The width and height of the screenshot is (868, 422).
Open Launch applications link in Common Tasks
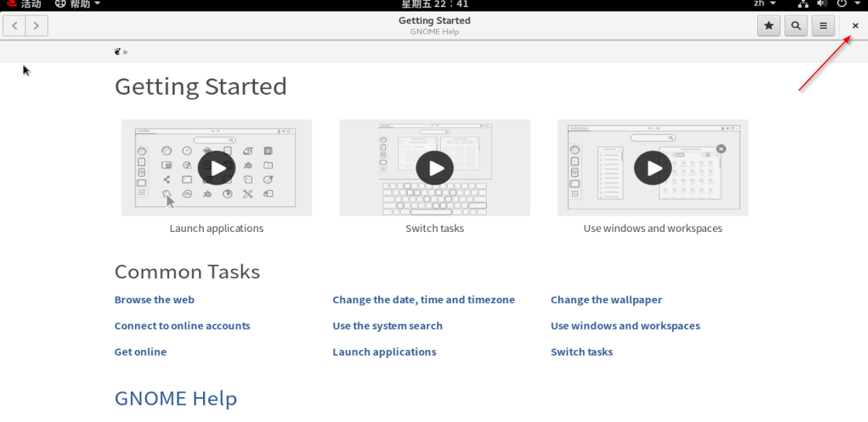click(384, 351)
